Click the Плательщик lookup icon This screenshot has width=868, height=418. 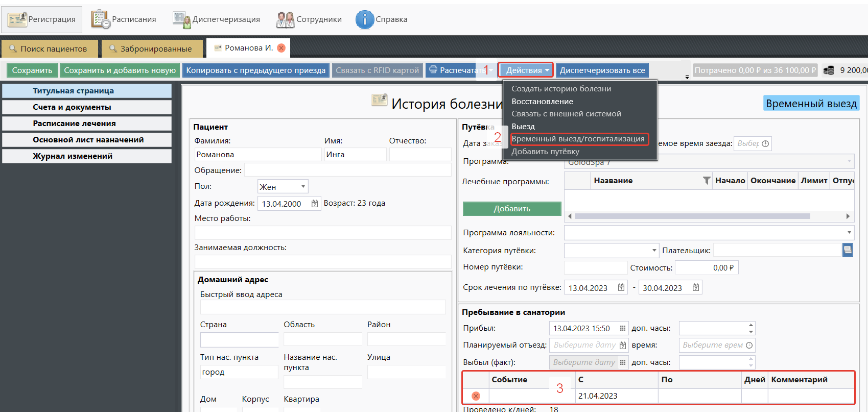click(x=848, y=250)
